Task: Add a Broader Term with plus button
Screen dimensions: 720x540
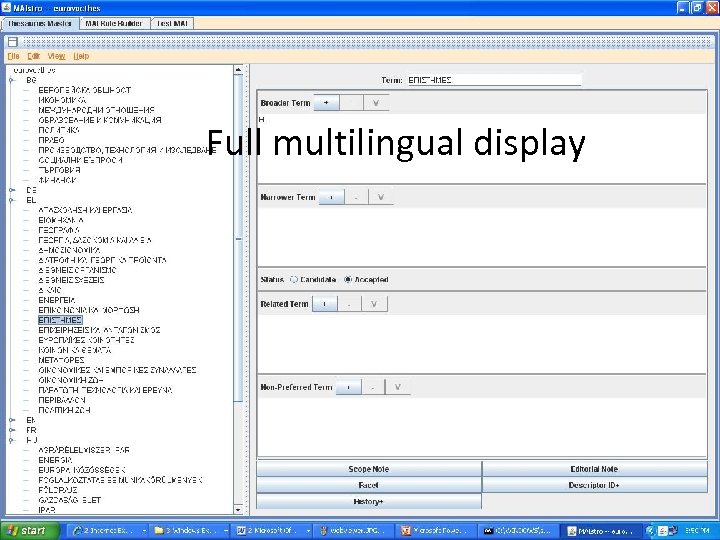Action: click(326, 103)
